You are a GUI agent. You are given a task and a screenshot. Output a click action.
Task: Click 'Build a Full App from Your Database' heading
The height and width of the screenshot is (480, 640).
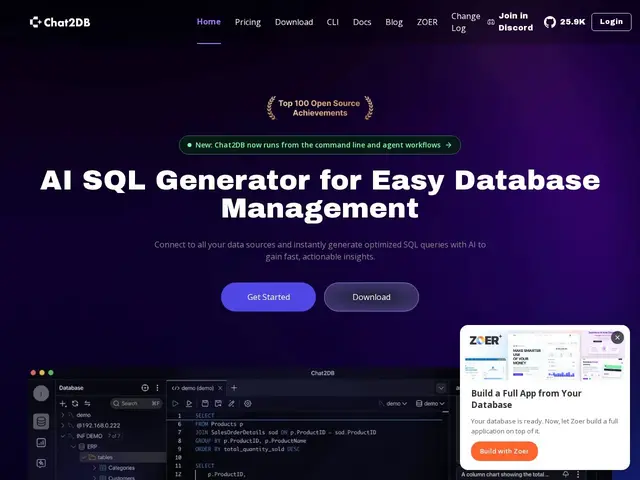point(526,399)
